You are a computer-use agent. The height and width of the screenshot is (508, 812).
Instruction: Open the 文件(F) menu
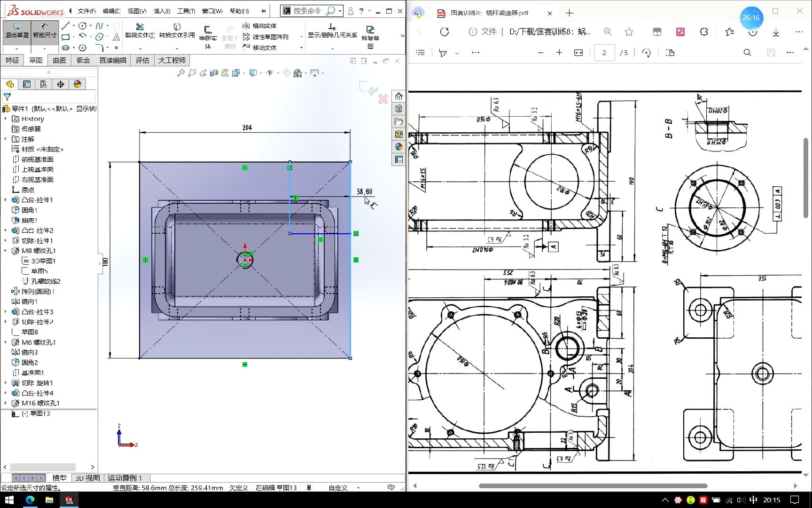(x=86, y=11)
